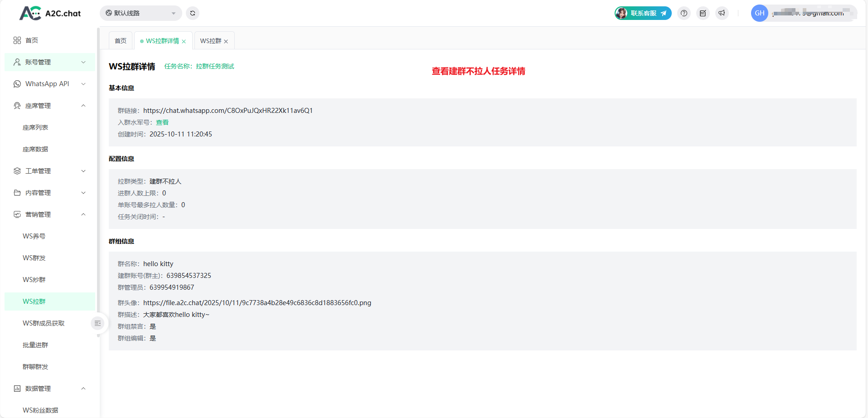Open the 默认线路 route dropdown
Viewport: 868px width, 418px height.
click(141, 13)
